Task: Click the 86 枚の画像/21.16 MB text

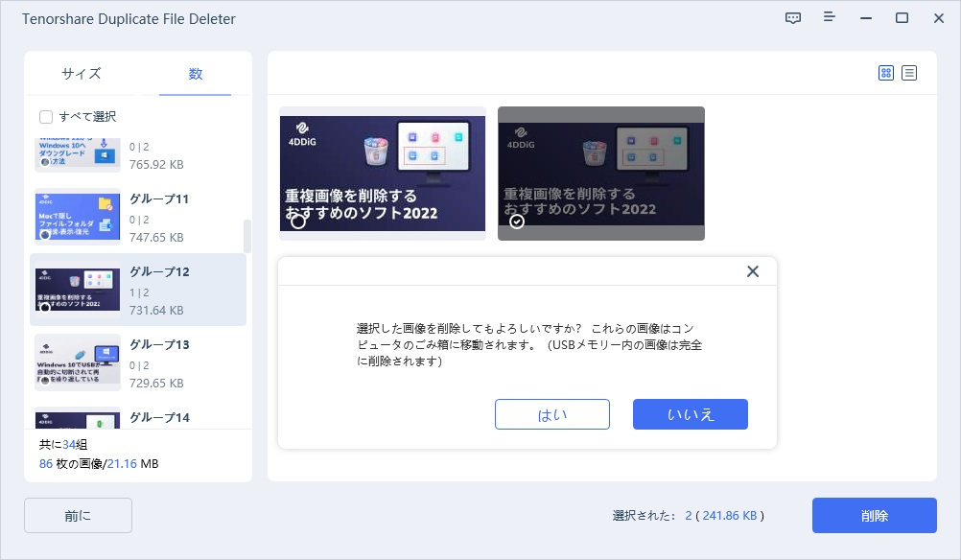Action: [99, 464]
